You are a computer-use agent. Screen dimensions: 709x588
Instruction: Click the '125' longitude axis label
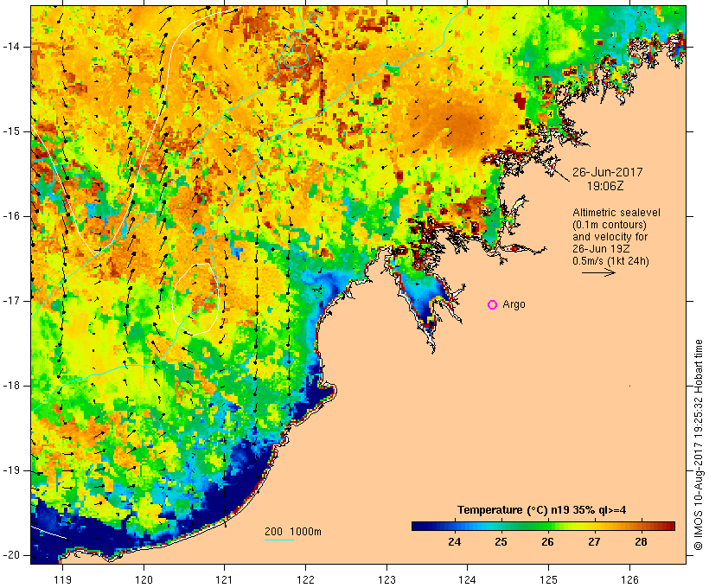[548, 579]
